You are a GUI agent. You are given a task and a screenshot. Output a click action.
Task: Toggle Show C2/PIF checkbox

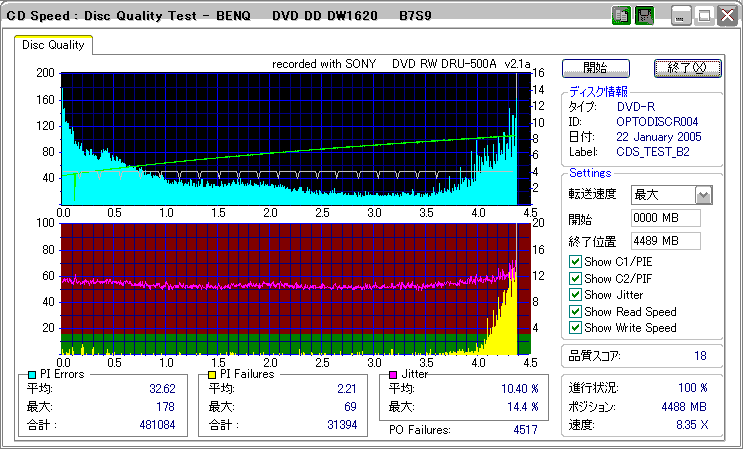575,278
